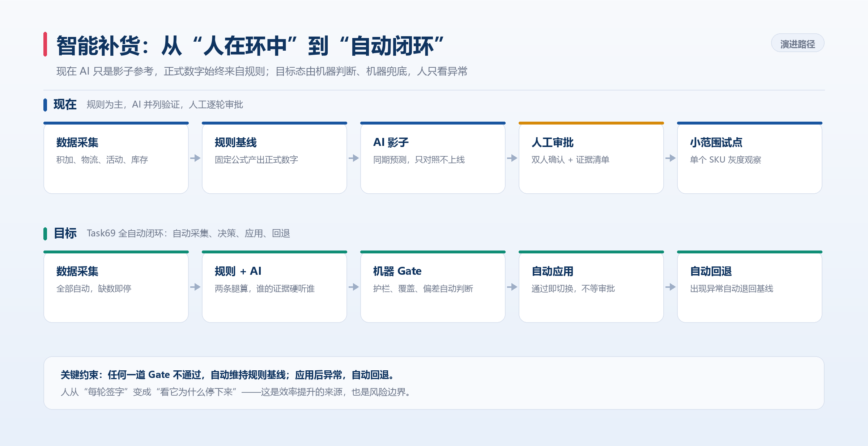Click the 人工审批 card title
This screenshot has width=868, height=446.
pyautogui.click(x=553, y=142)
